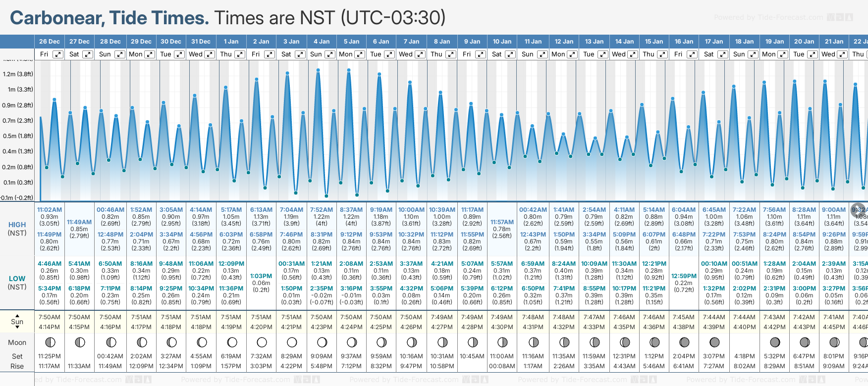This screenshot has height=386, width=868.
Task: Expand Thursday 1 Jan tide details
Action: (239, 54)
